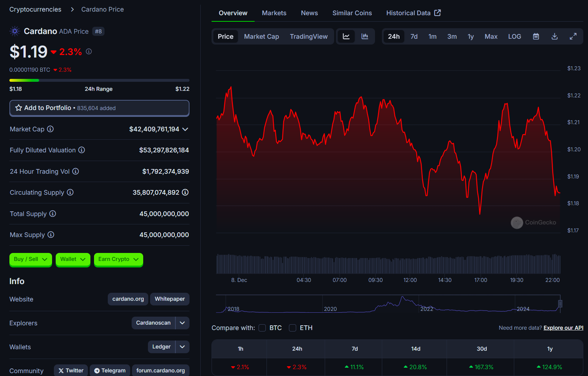The height and width of the screenshot is (376, 588).
Task: Switch to the Markets tab
Action: click(x=274, y=13)
